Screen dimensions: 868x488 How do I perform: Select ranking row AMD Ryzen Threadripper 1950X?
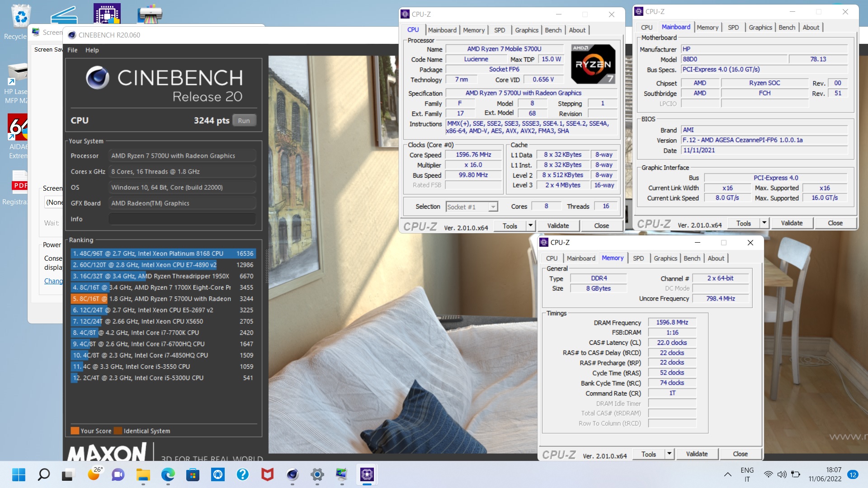(x=163, y=276)
